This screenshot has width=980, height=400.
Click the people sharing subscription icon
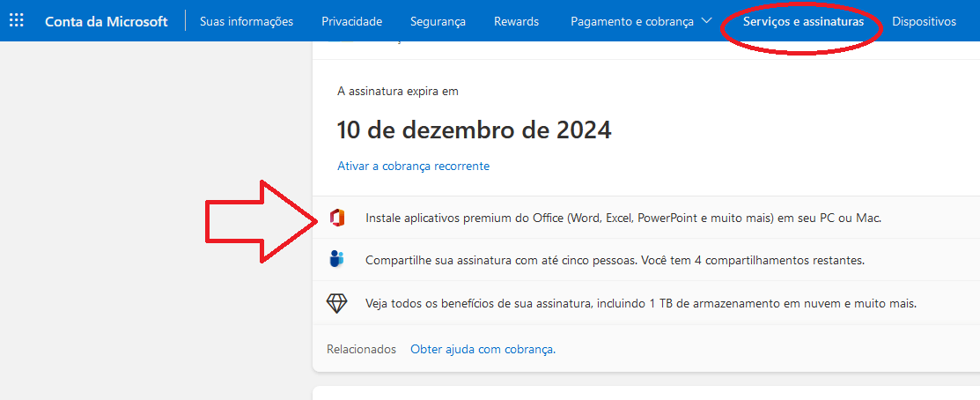click(x=337, y=259)
